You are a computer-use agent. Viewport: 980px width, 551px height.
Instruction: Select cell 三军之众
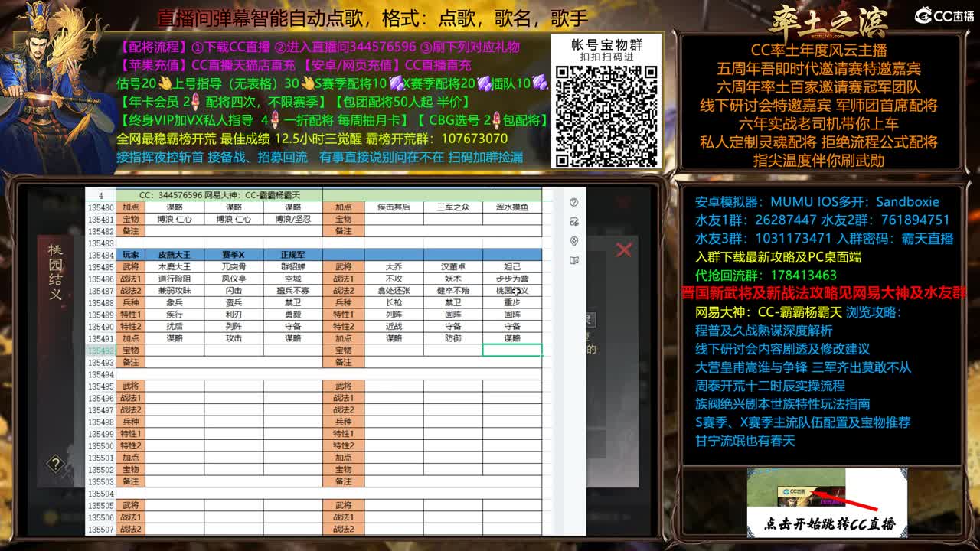453,207
